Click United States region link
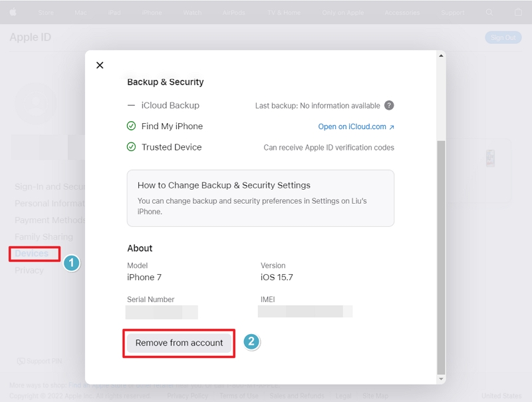This screenshot has height=402, width=532. point(501,396)
